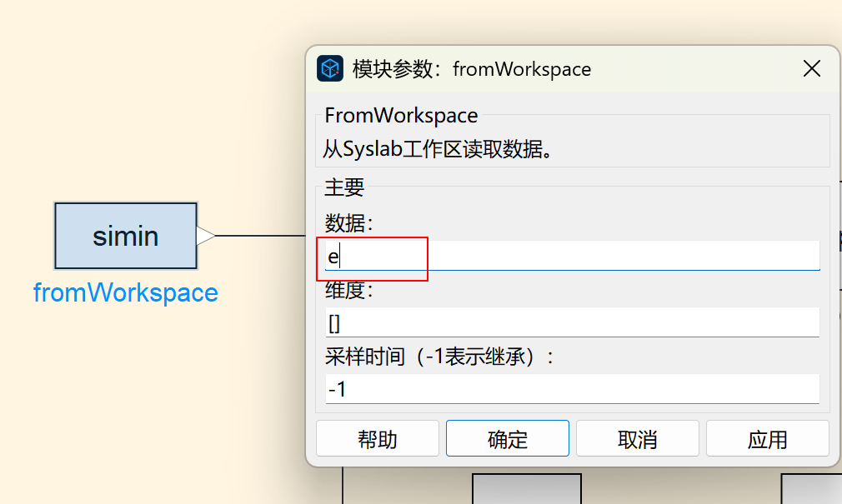The height and width of the screenshot is (504, 842).
Task: Click the cube icon in dialog title bar
Action: [x=330, y=68]
